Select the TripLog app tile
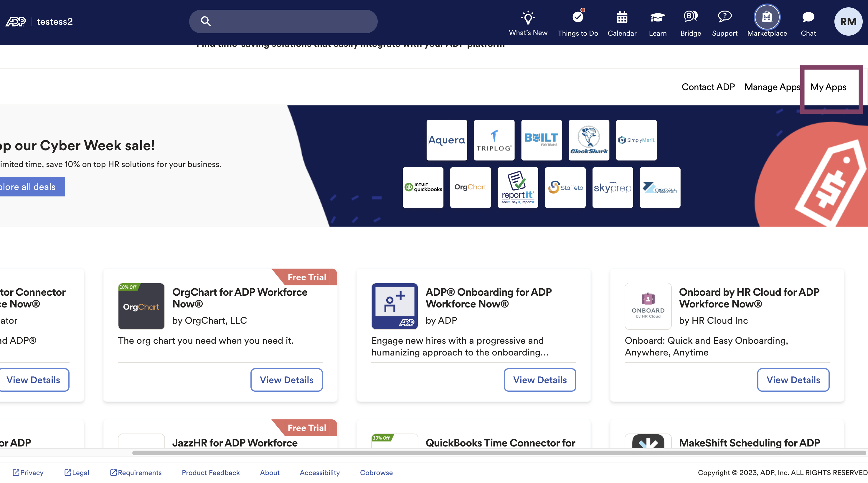This screenshot has width=868, height=483. click(x=494, y=140)
